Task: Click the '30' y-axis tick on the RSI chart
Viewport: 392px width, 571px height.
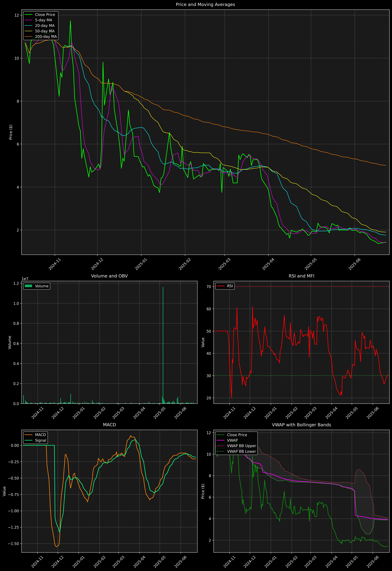Action: [209, 376]
